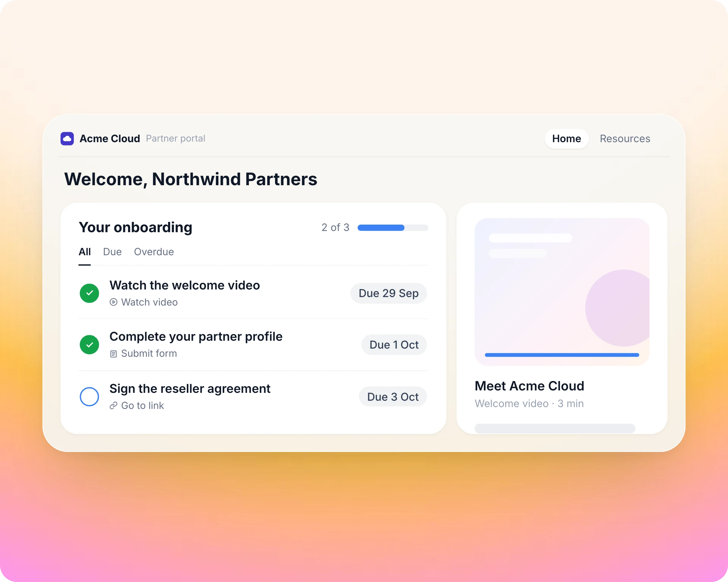Click the Partner portal label
This screenshot has height=582, width=728.
pyautogui.click(x=176, y=139)
